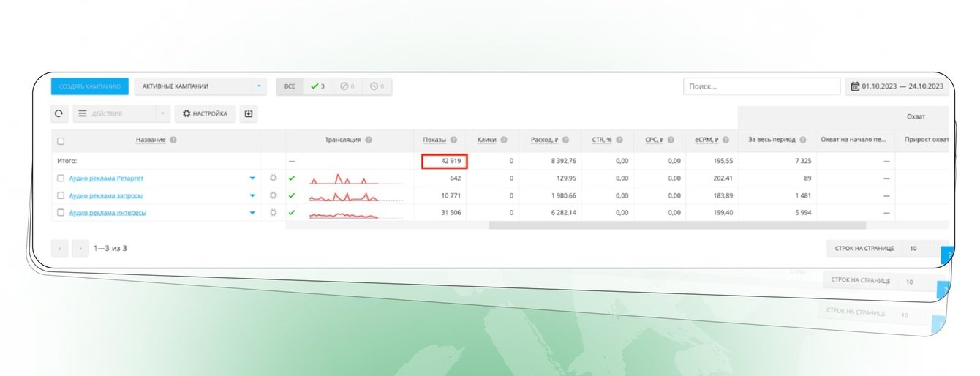980x376 pixels.
Task: Click help icon next to Название header
Action: (173, 140)
